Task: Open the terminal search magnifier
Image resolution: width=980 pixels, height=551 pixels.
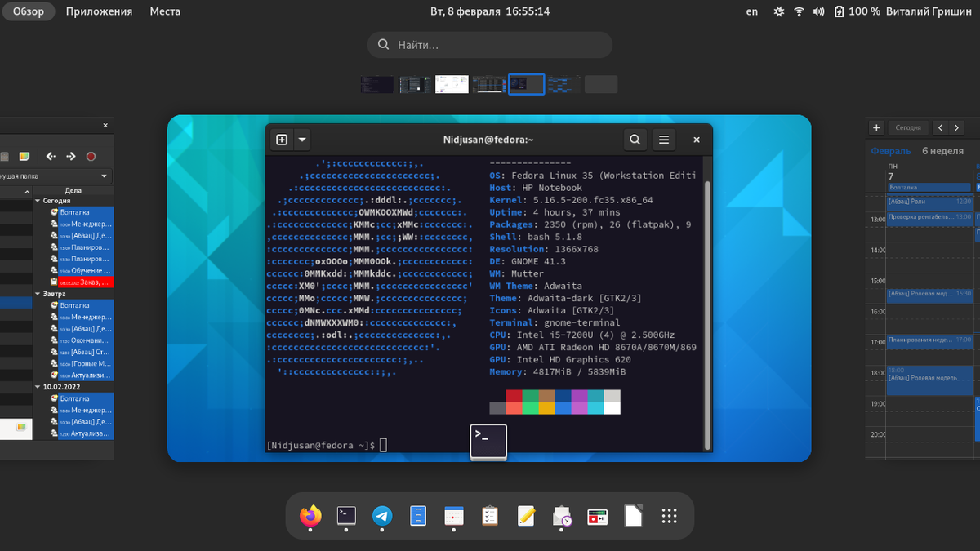Action: [635, 140]
